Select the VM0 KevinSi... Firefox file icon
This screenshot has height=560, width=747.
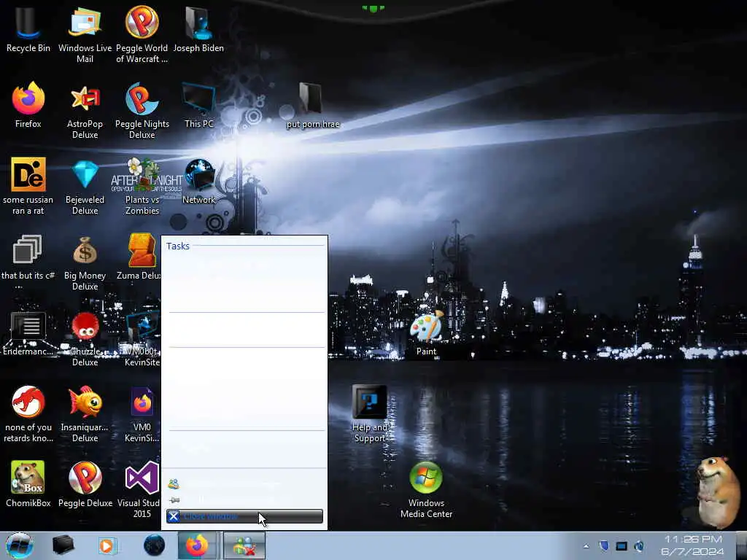click(x=142, y=414)
